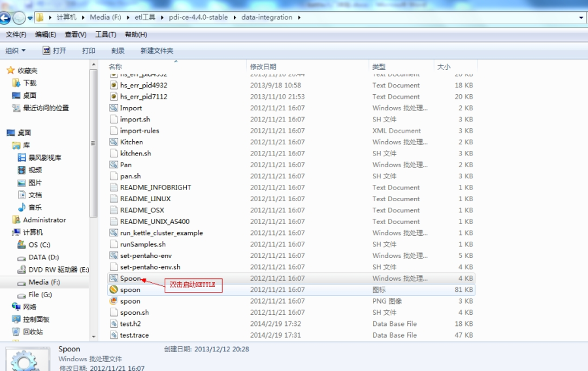Image resolution: width=588 pixels, height=371 pixels.
Task: Open the DATA (D:) drive
Action: pos(39,257)
